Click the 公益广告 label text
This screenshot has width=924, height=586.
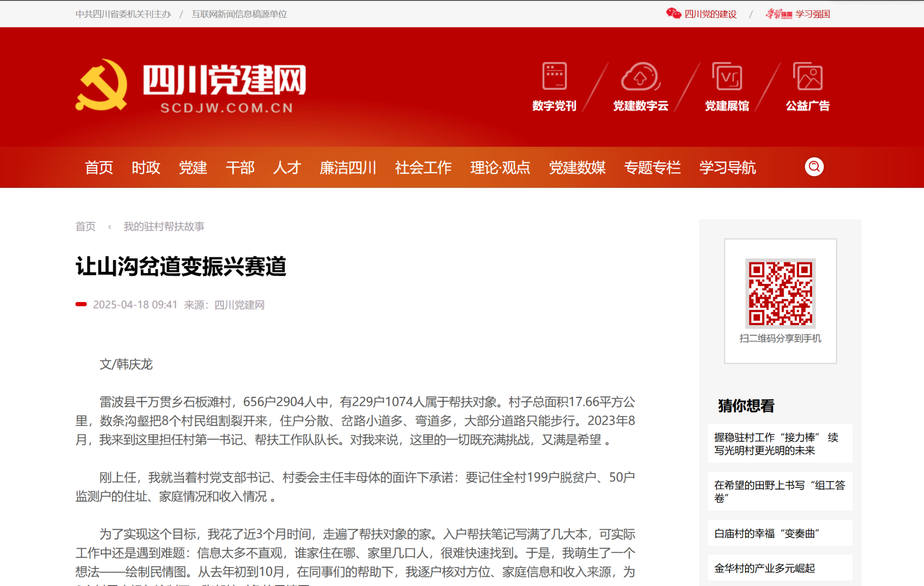coord(808,106)
